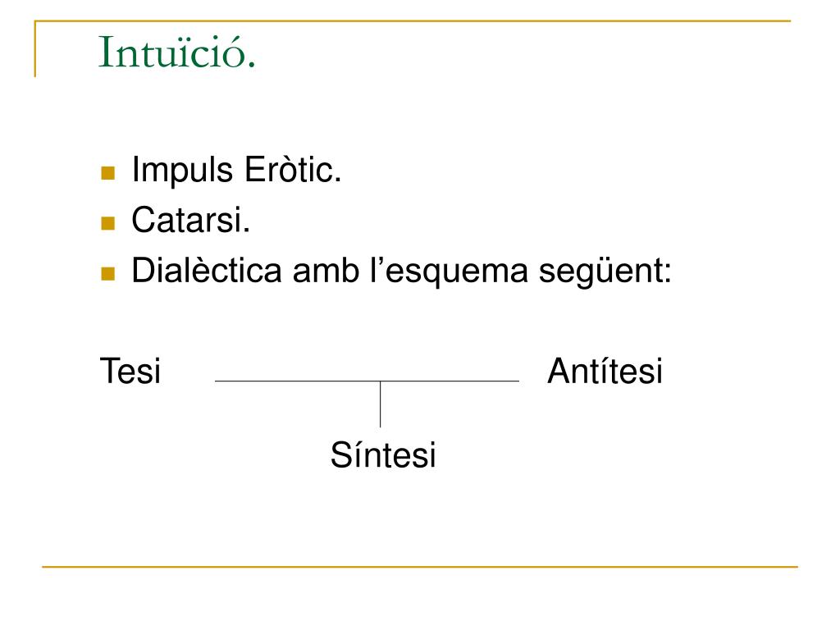Click the gold vertical border beside the title
This screenshot has width=840, height=630.
coord(35,48)
